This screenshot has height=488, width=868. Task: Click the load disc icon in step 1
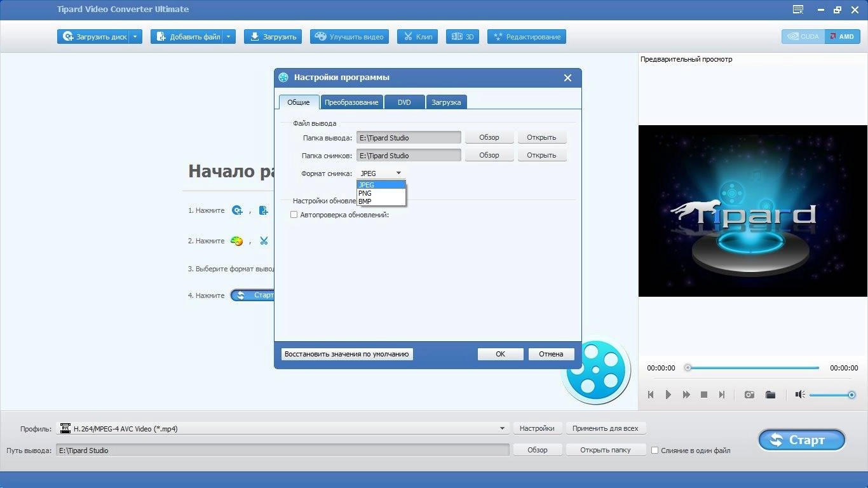tap(237, 210)
